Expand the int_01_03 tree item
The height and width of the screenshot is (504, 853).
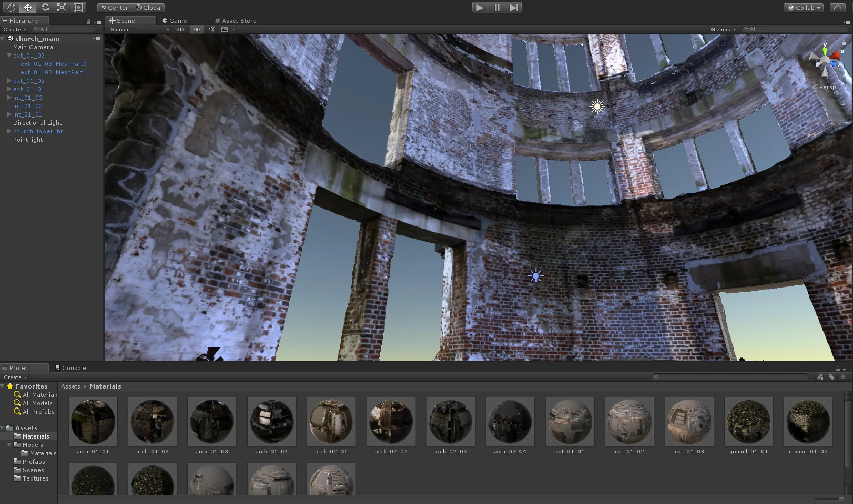pos(9,98)
